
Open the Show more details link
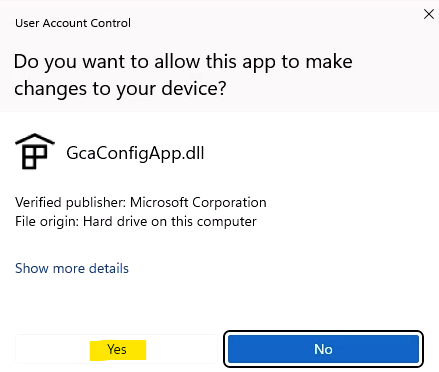tap(72, 268)
